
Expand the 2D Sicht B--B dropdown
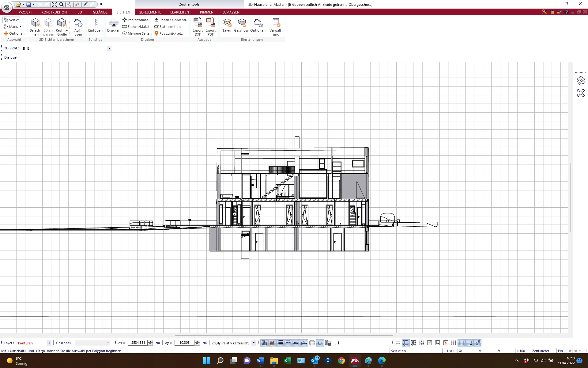coord(109,48)
